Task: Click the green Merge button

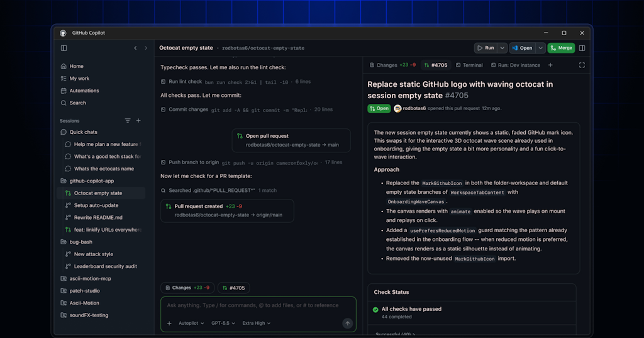Action: (x=561, y=48)
